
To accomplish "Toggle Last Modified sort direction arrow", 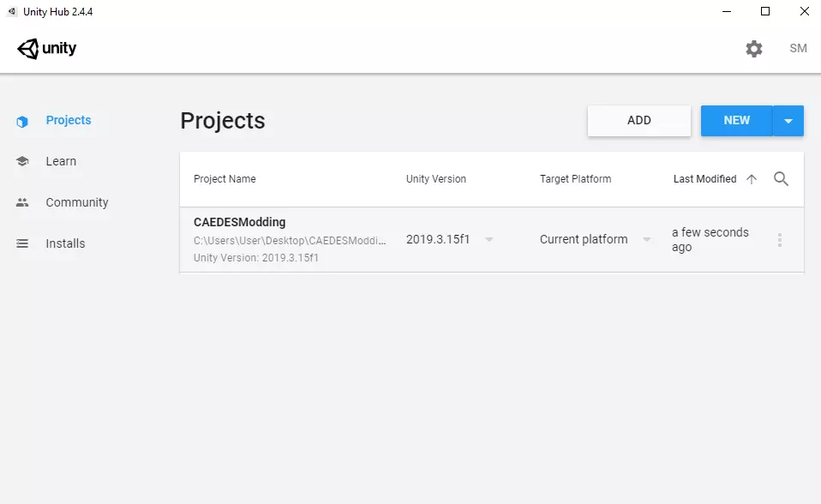I will 752,179.
